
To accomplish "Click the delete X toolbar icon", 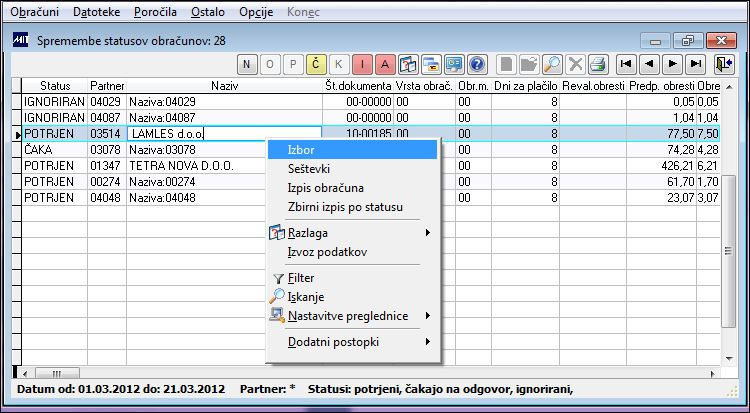I will [575, 64].
